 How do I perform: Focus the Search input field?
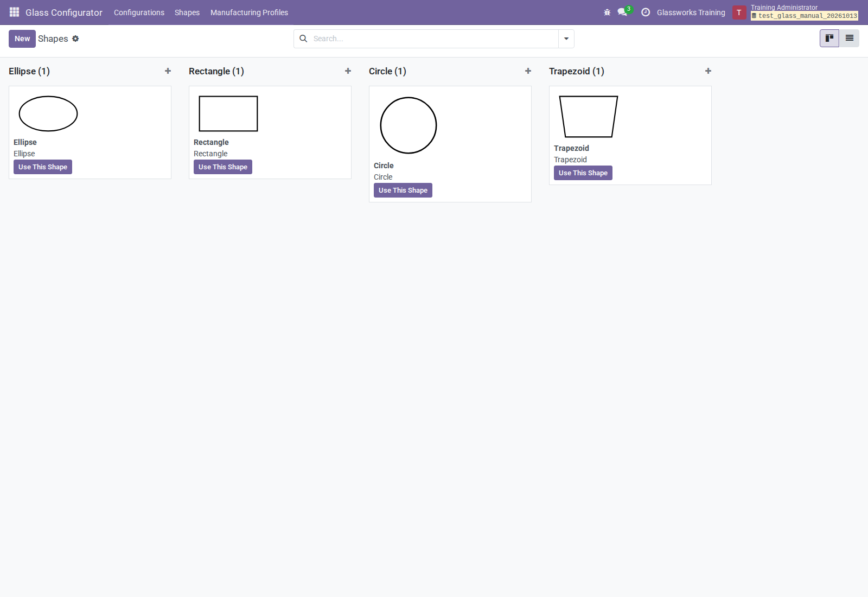pyautogui.click(x=434, y=39)
